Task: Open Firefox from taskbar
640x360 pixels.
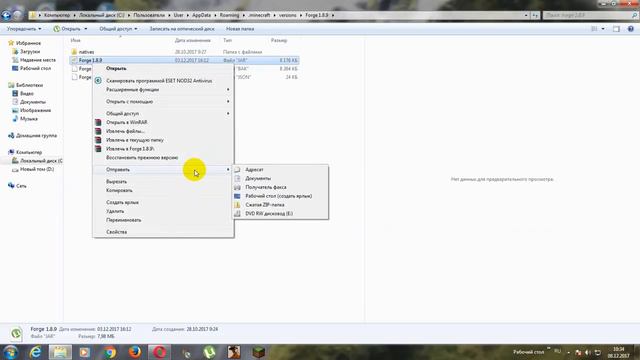Action: tap(135, 352)
